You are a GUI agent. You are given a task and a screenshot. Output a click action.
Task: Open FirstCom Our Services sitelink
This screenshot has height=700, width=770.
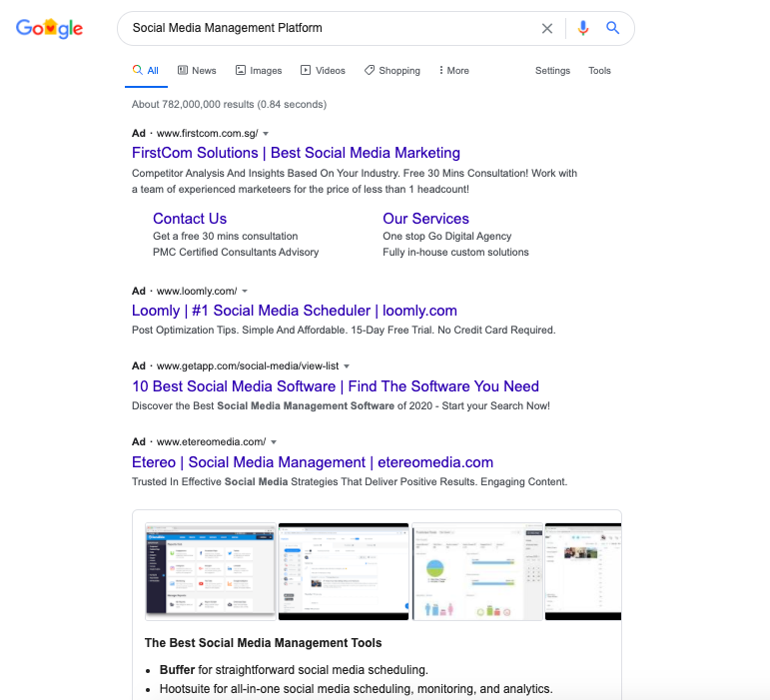coord(425,219)
